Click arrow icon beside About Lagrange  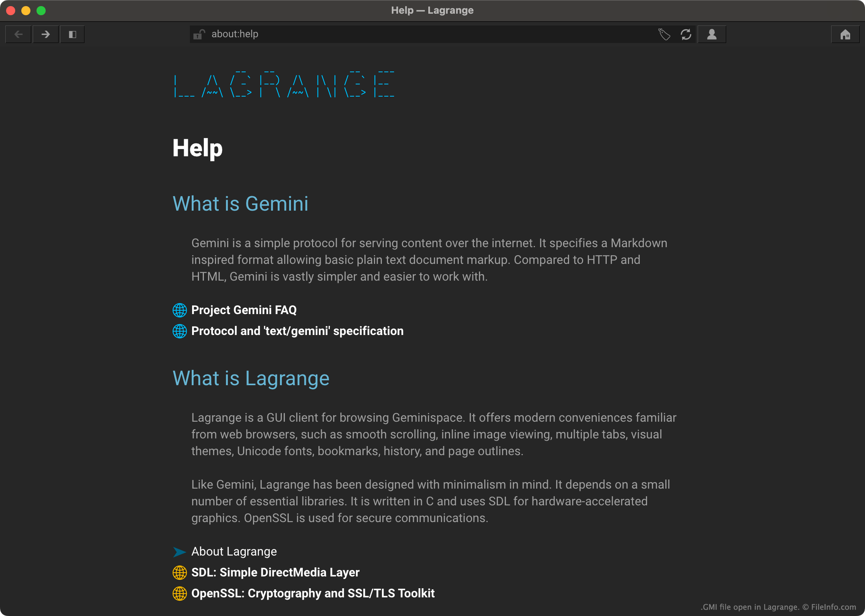coord(180,552)
